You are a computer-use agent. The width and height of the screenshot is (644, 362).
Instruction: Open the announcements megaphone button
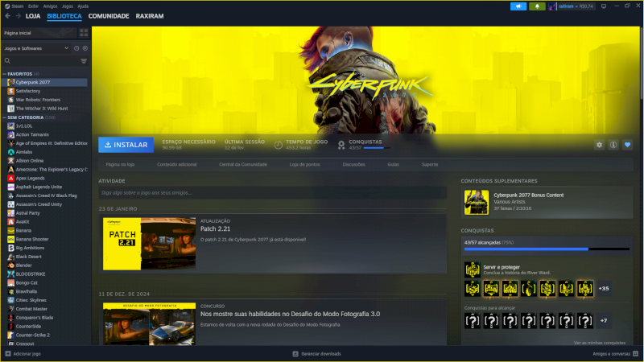coord(518,6)
